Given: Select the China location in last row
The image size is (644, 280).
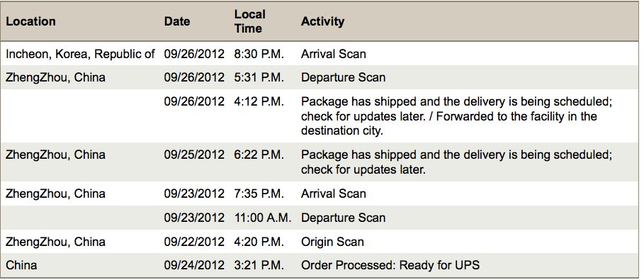Looking at the screenshot, I should 21,265.
